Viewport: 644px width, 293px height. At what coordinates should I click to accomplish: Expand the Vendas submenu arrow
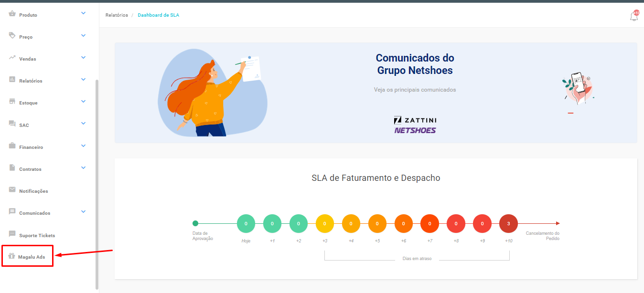click(x=84, y=58)
